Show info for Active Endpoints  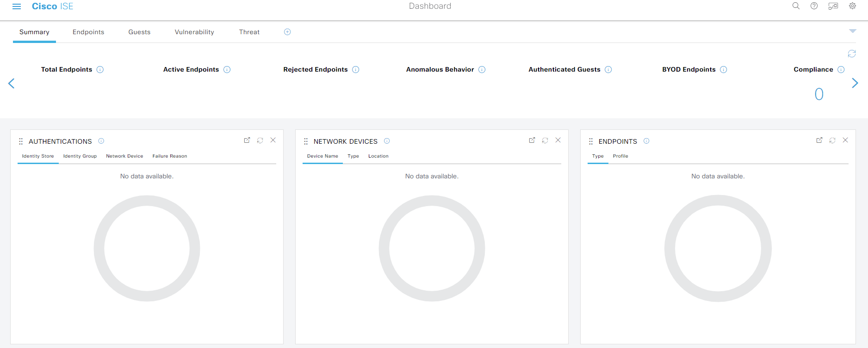click(x=227, y=69)
